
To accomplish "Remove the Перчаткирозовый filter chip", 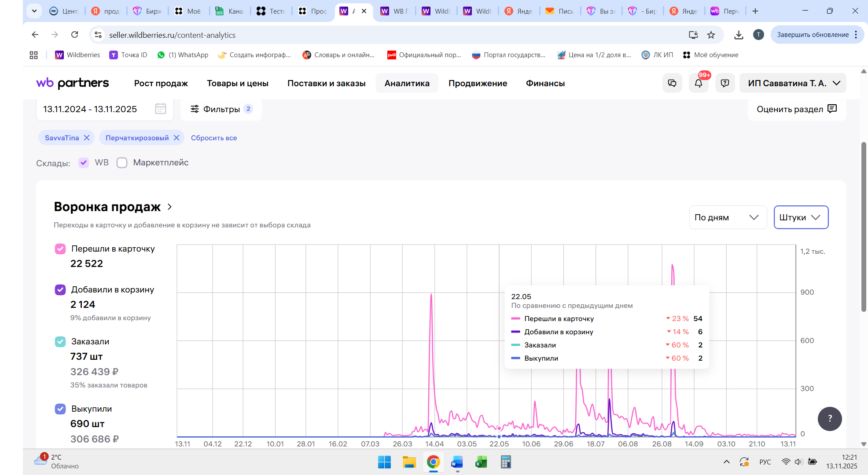I will tap(177, 138).
